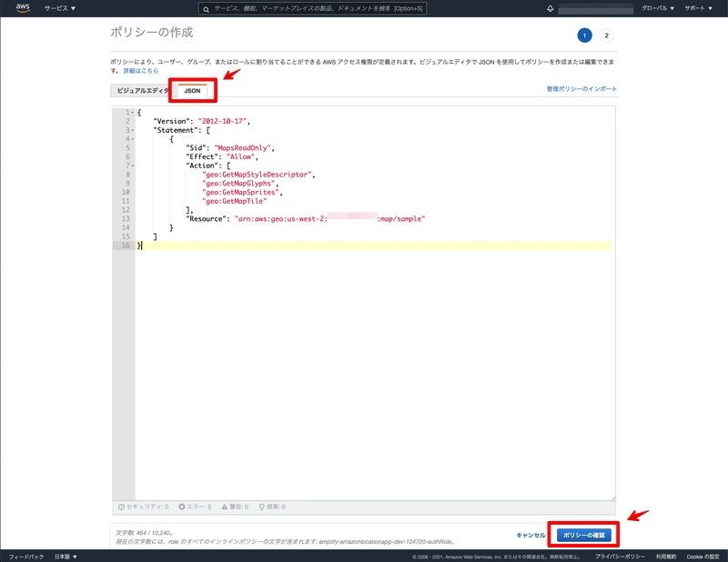Open プライバシーポリシー footer link
Screen dimensions: 728x562
(x=620, y=557)
